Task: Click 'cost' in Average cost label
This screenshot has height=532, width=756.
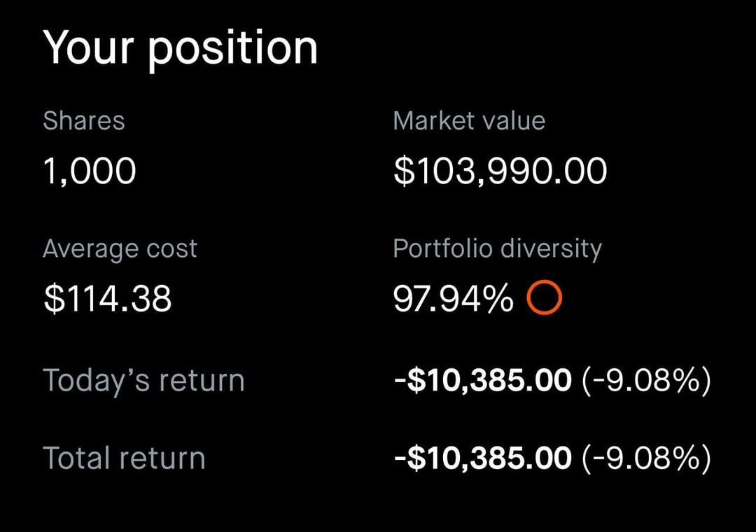Action: pyautogui.click(x=171, y=250)
